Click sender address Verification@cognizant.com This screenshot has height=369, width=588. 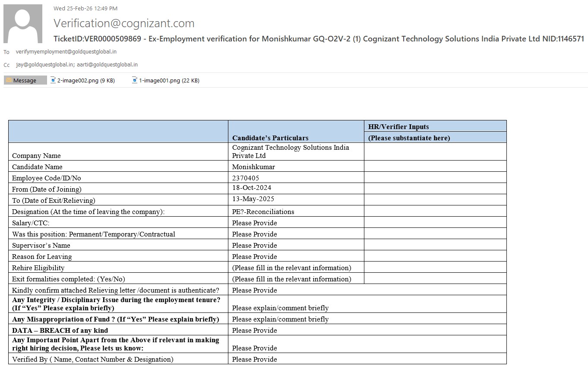124,23
